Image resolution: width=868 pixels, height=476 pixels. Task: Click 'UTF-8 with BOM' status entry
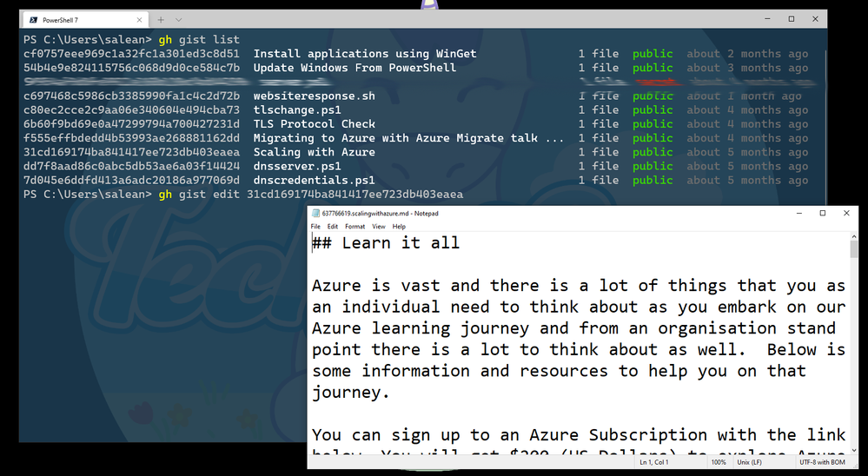pyautogui.click(x=822, y=462)
